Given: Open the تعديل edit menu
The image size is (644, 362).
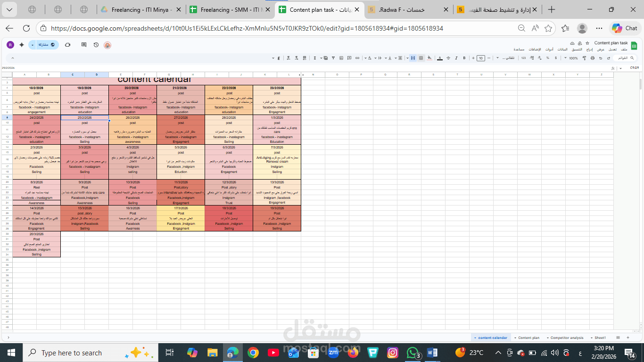Looking at the screenshot, I should [613, 49].
